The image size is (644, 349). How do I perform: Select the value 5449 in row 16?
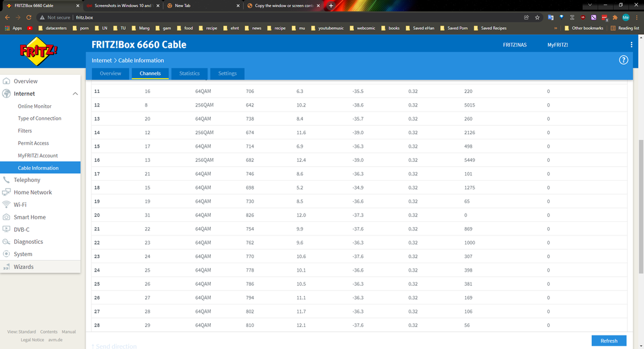click(469, 160)
